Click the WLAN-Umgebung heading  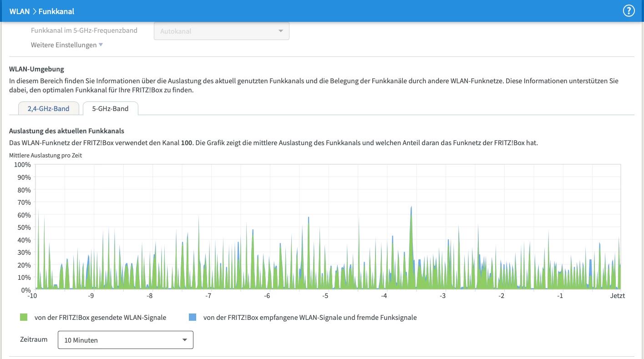(x=36, y=69)
